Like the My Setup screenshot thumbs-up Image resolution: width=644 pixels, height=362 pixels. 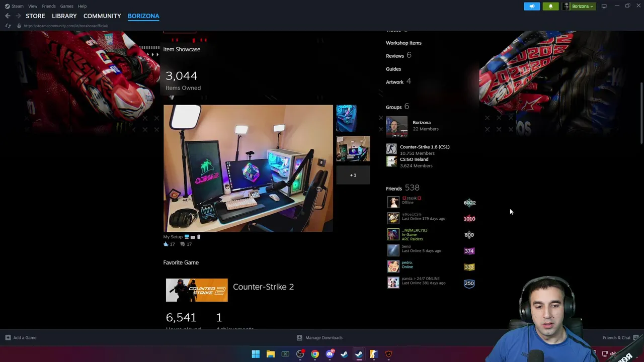(166, 244)
